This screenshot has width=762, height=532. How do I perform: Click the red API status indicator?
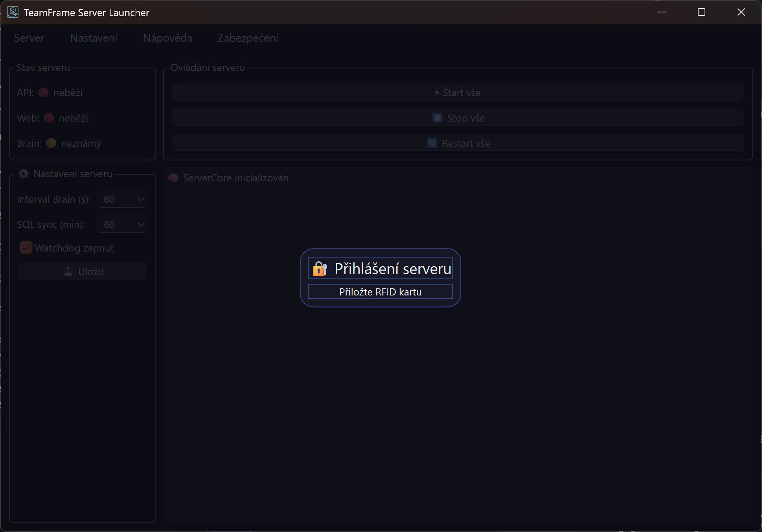click(44, 93)
